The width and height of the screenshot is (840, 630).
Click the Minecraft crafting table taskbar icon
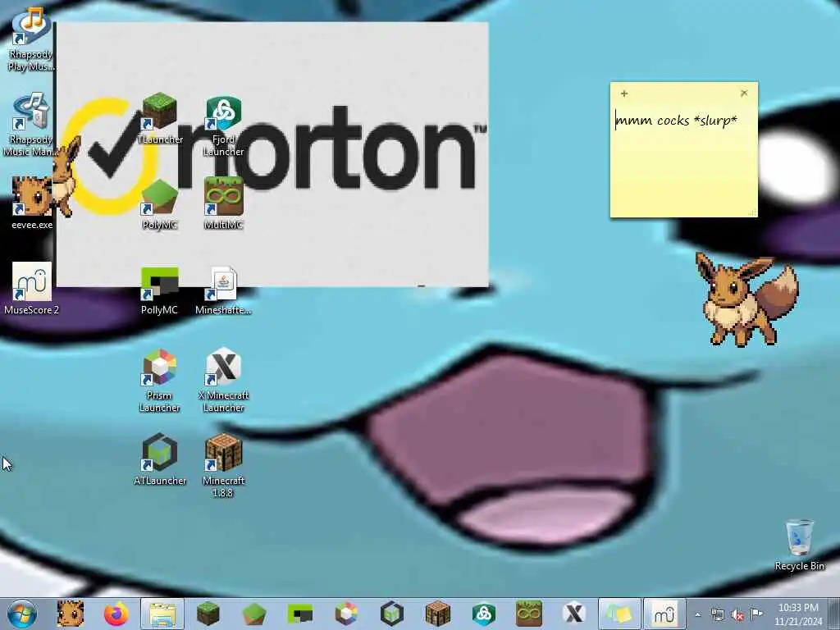pos(438,614)
